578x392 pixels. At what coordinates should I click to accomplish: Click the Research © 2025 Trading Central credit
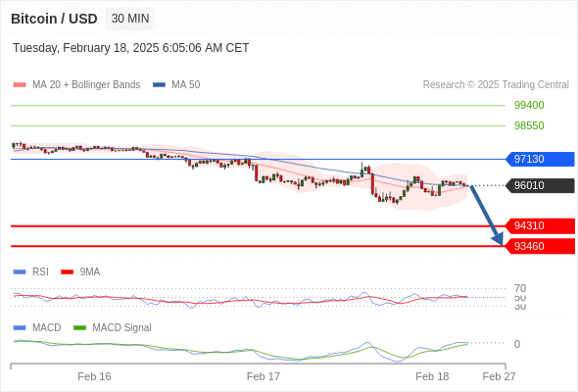[x=496, y=85]
